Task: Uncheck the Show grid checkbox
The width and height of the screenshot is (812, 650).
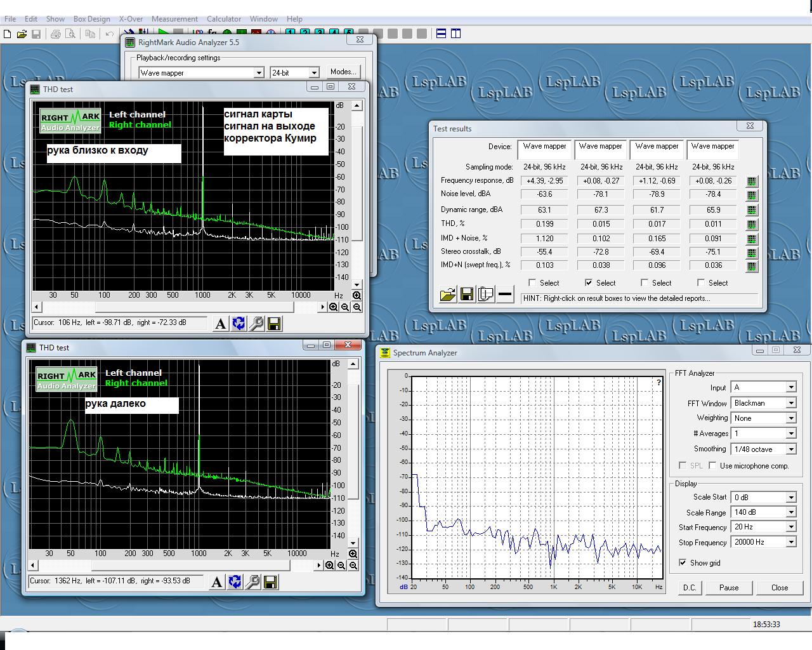Action: point(683,562)
